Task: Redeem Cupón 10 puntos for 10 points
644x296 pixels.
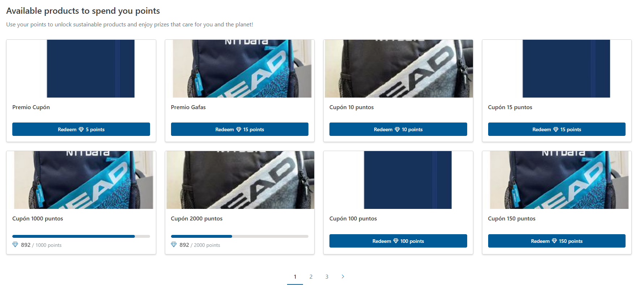Action: [x=398, y=129]
